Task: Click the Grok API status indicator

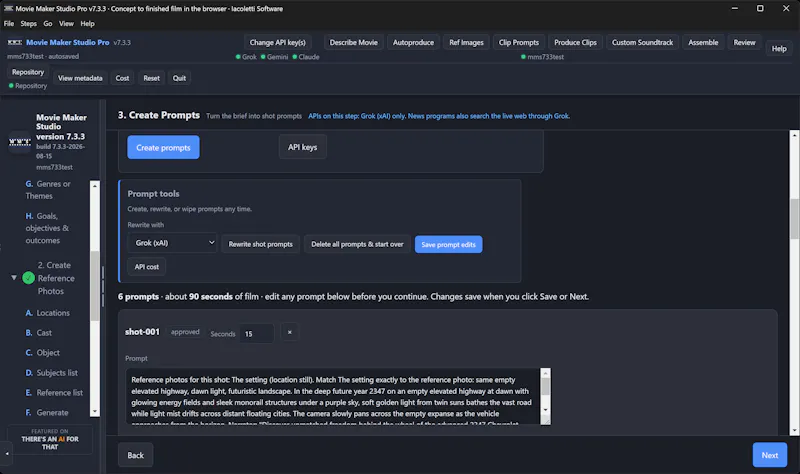Action: pos(246,57)
